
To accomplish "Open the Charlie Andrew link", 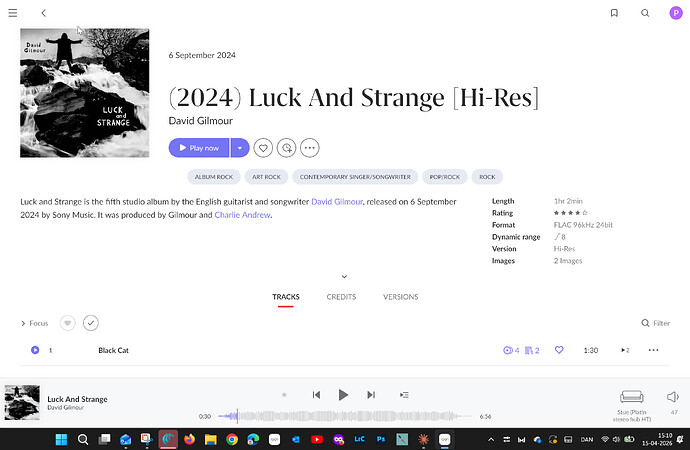I will pos(242,214).
